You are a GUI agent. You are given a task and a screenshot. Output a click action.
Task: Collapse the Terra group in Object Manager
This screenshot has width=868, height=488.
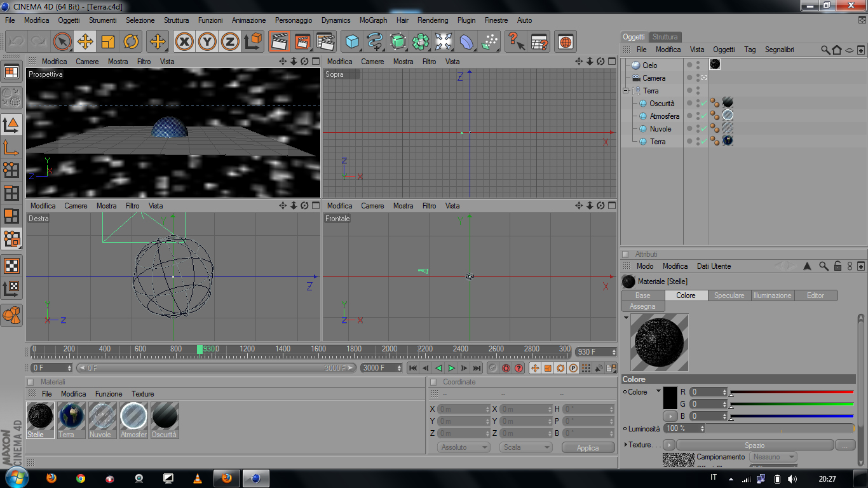tap(626, 91)
